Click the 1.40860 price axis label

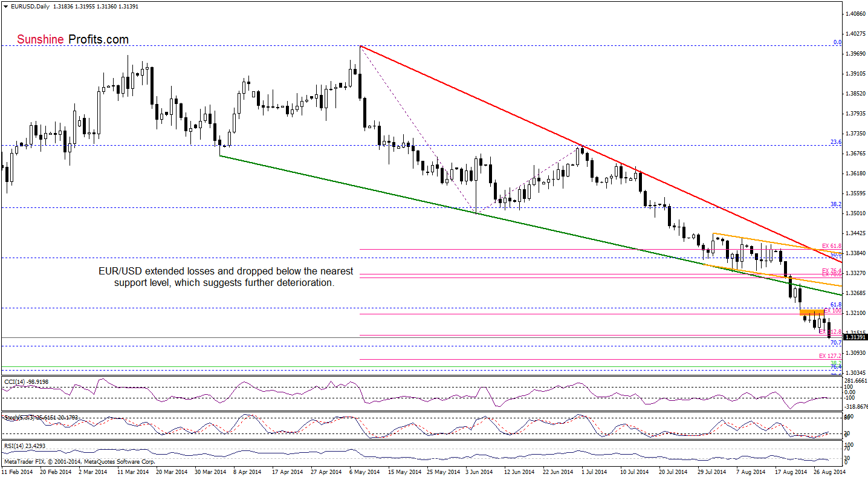[x=857, y=13]
